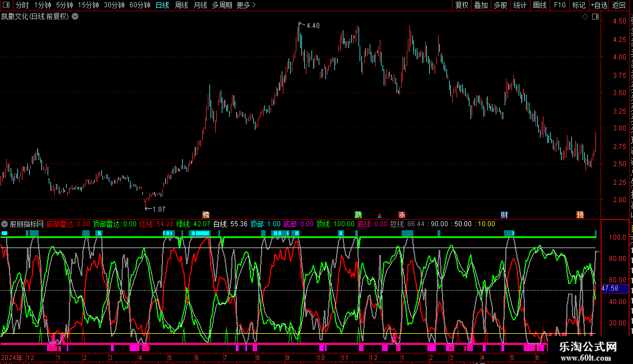Switch to the 60分钟 period tab

coord(140,5)
